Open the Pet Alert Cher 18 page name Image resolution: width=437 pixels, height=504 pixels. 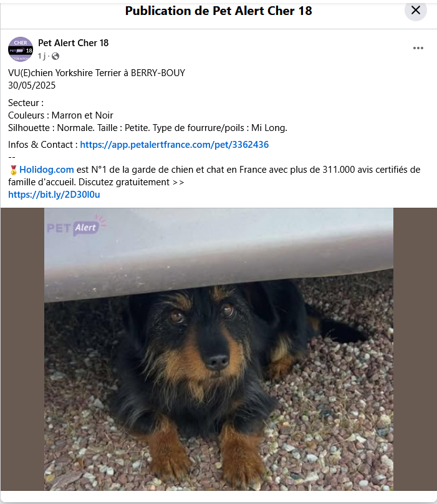click(x=74, y=43)
